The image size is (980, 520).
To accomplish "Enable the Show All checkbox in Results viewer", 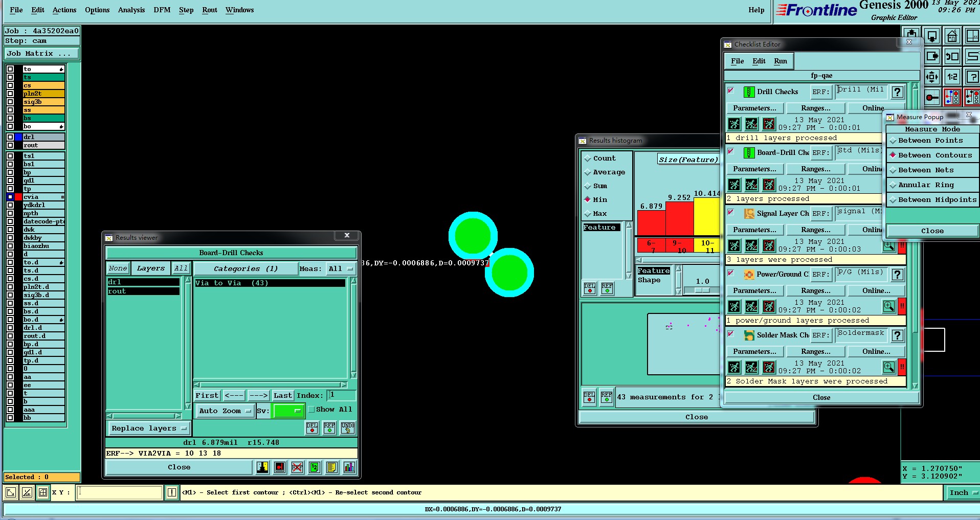I will tap(311, 410).
